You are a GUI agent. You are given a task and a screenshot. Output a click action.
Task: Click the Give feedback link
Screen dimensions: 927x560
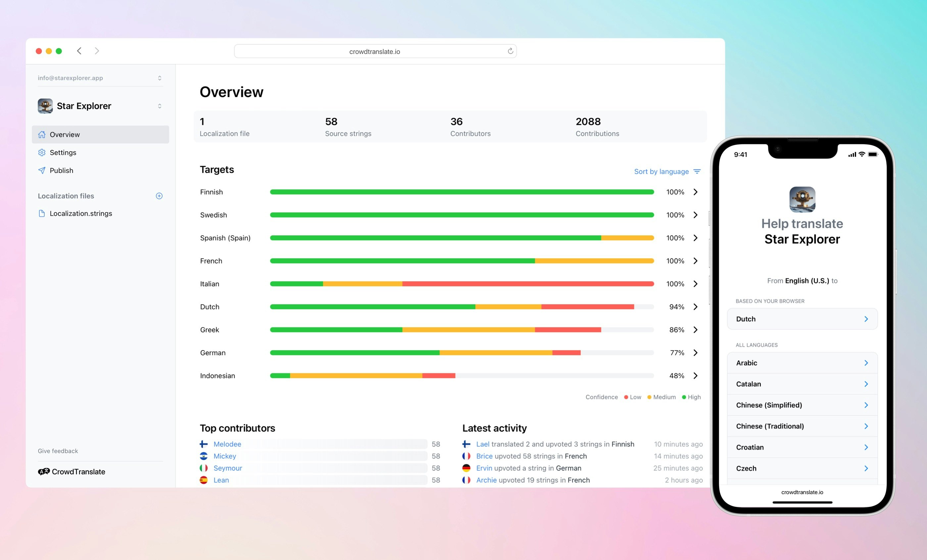tap(58, 450)
